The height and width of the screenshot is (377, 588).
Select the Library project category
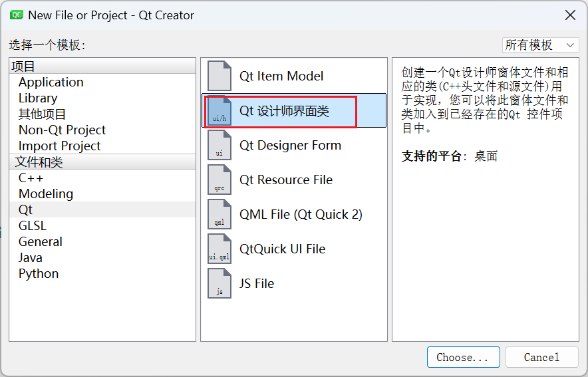point(102,98)
